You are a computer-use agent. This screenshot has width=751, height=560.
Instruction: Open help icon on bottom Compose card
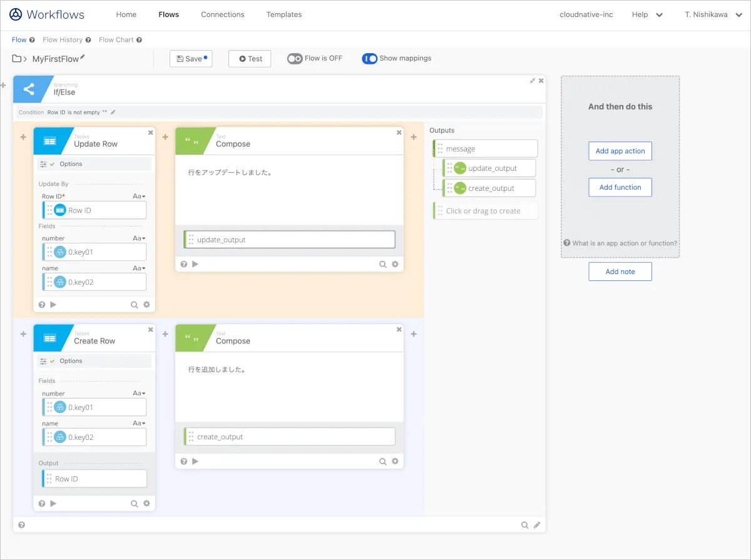(184, 461)
